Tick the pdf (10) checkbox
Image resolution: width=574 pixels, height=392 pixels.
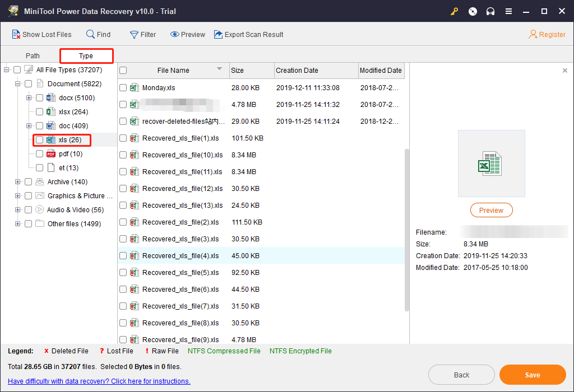pyautogui.click(x=40, y=153)
